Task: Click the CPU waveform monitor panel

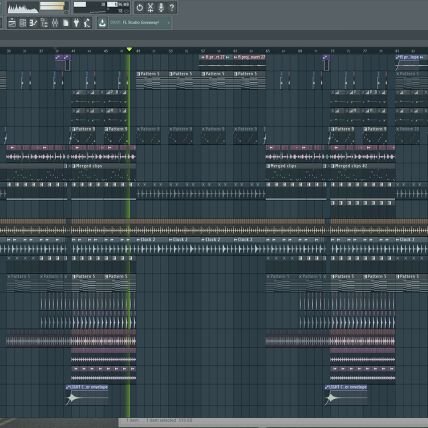Action: (x=23, y=8)
